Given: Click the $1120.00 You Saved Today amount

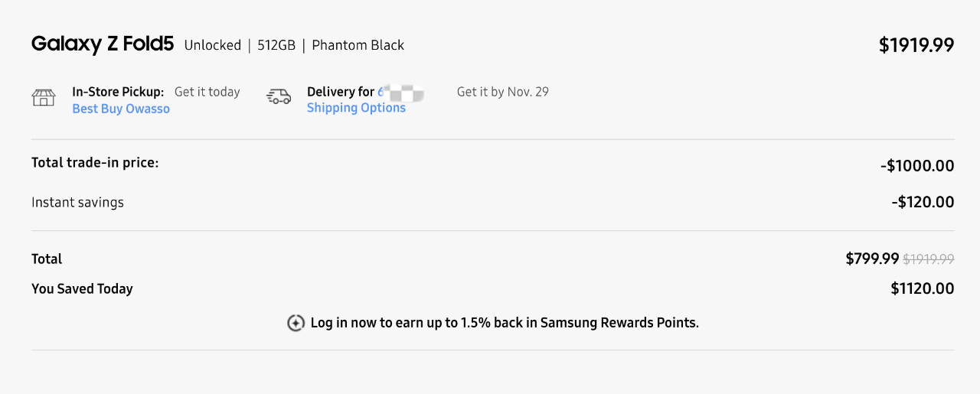Looking at the screenshot, I should pyautogui.click(x=923, y=288).
